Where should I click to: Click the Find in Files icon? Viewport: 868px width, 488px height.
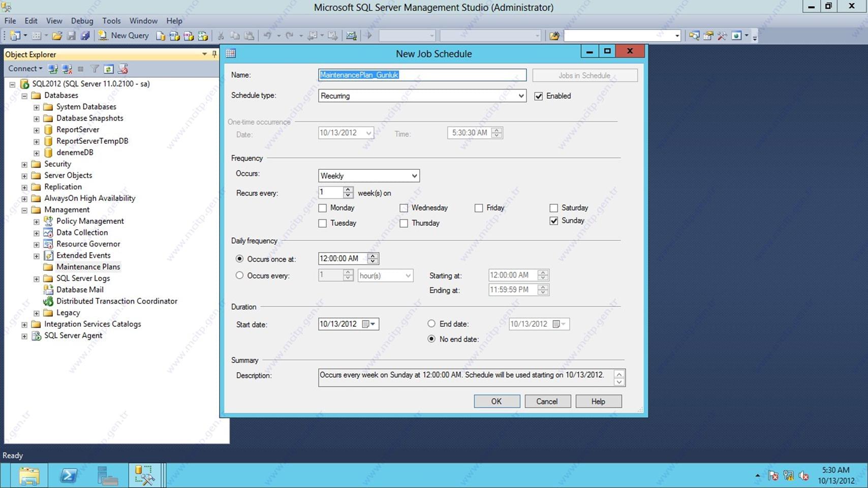(x=554, y=36)
